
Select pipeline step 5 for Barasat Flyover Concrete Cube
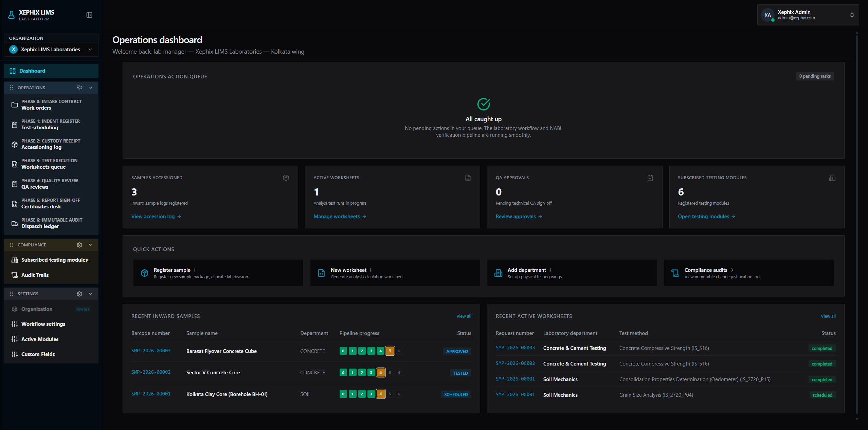(x=390, y=351)
